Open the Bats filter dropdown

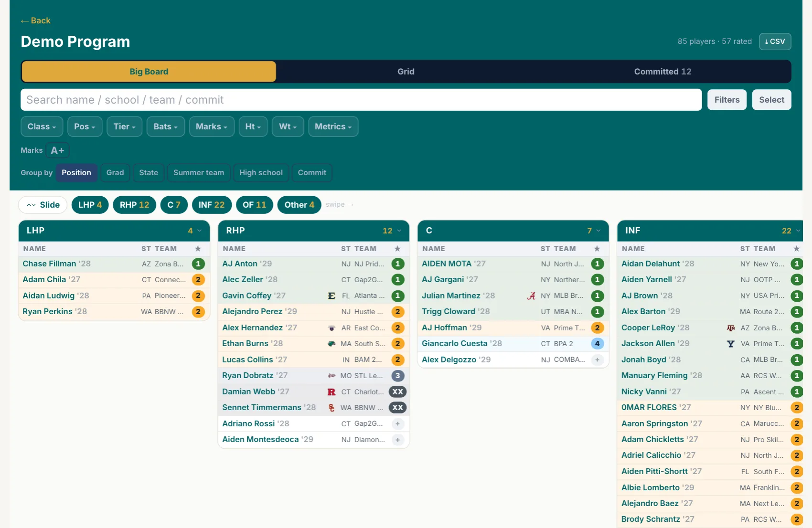click(166, 127)
